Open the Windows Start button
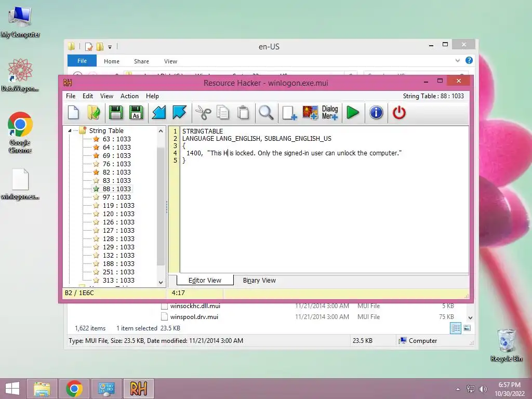Viewport: 532px width, 399px height. point(12,389)
